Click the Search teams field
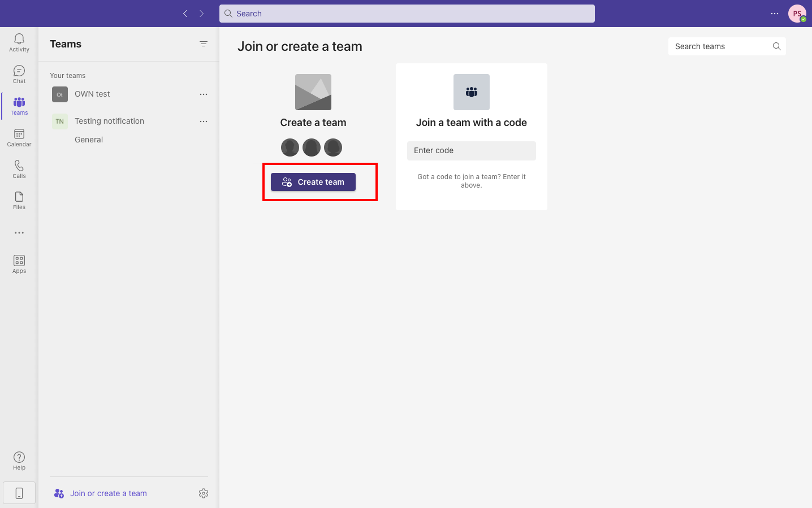Image resolution: width=812 pixels, height=508 pixels. pyautogui.click(x=727, y=46)
